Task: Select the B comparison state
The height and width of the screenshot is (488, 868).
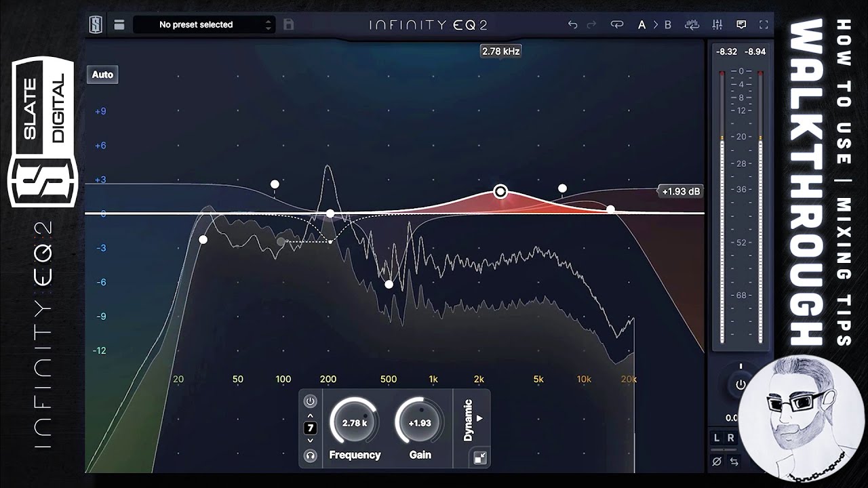Action: coord(668,25)
